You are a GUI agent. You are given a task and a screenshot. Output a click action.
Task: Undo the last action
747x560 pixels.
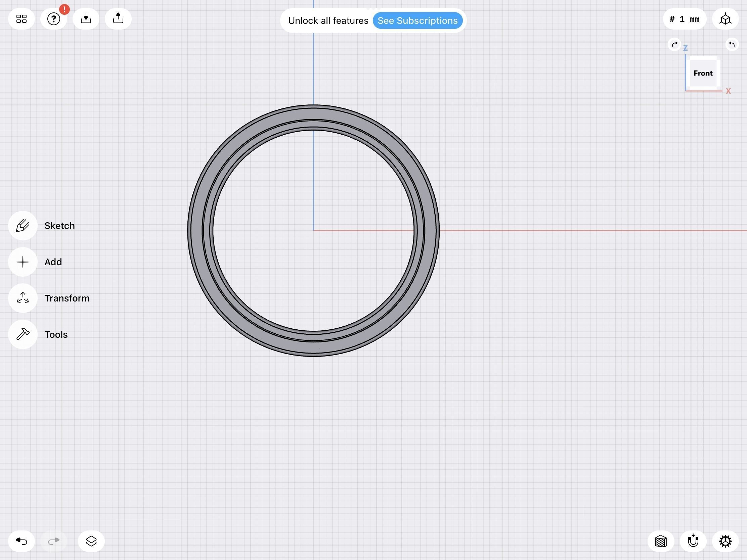coord(21,541)
